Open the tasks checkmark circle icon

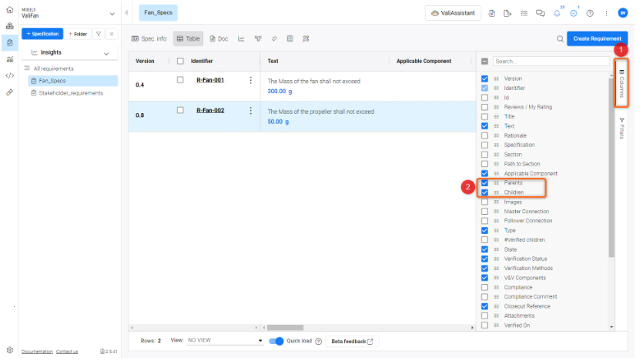click(x=574, y=13)
